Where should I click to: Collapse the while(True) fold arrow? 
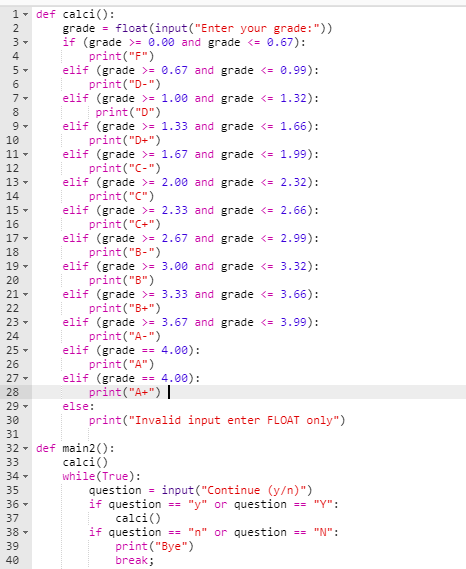25,476
